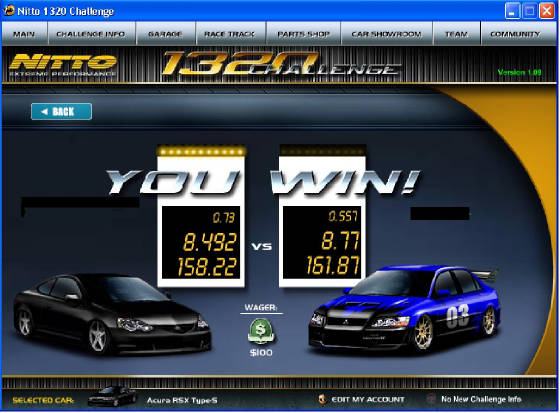The image size is (560, 413).
Task: Click the 1320 Challenge logo
Action: coord(280,64)
